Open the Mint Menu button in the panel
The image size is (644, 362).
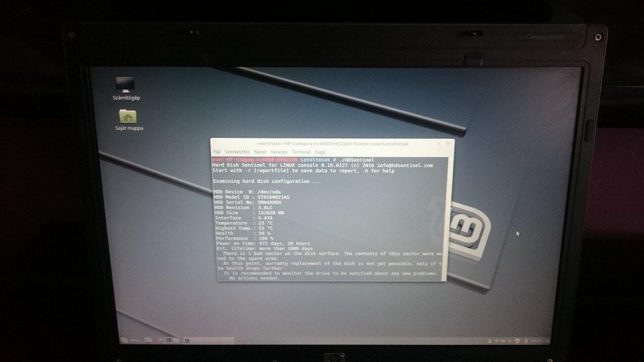tap(130, 340)
